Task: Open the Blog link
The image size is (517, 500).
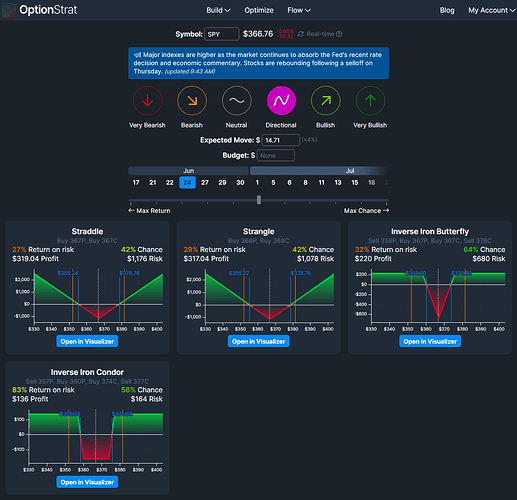Action: (x=447, y=10)
